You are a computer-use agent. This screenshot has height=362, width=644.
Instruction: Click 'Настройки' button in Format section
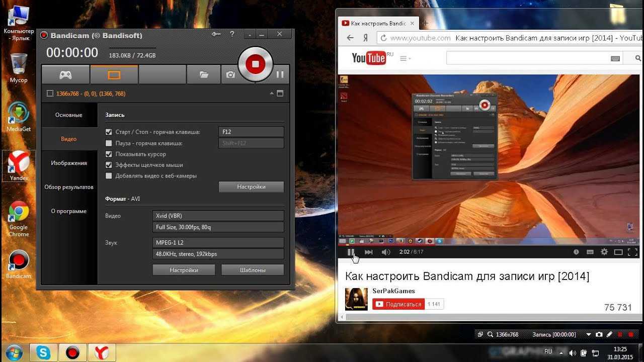pyautogui.click(x=184, y=270)
